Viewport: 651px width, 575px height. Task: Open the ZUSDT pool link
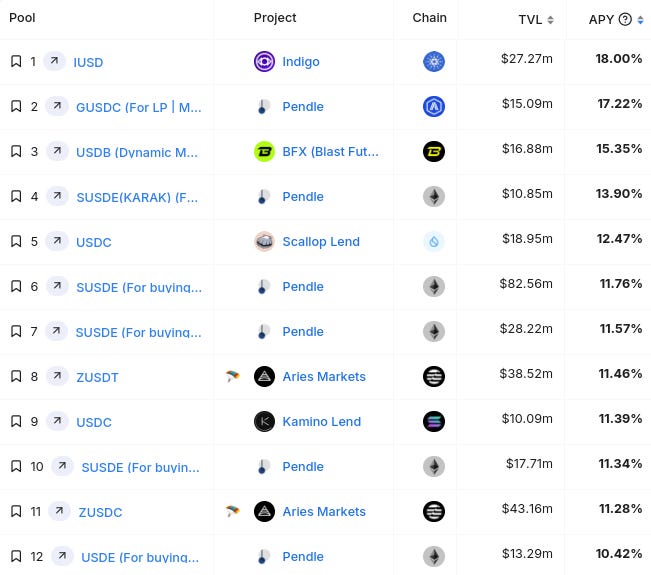pyautogui.click(x=97, y=377)
